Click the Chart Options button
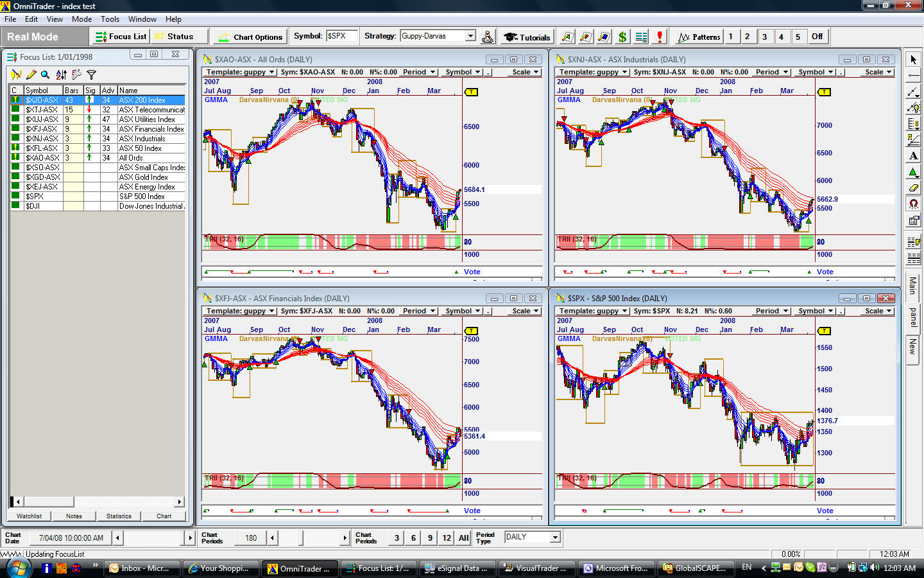 (250, 37)
